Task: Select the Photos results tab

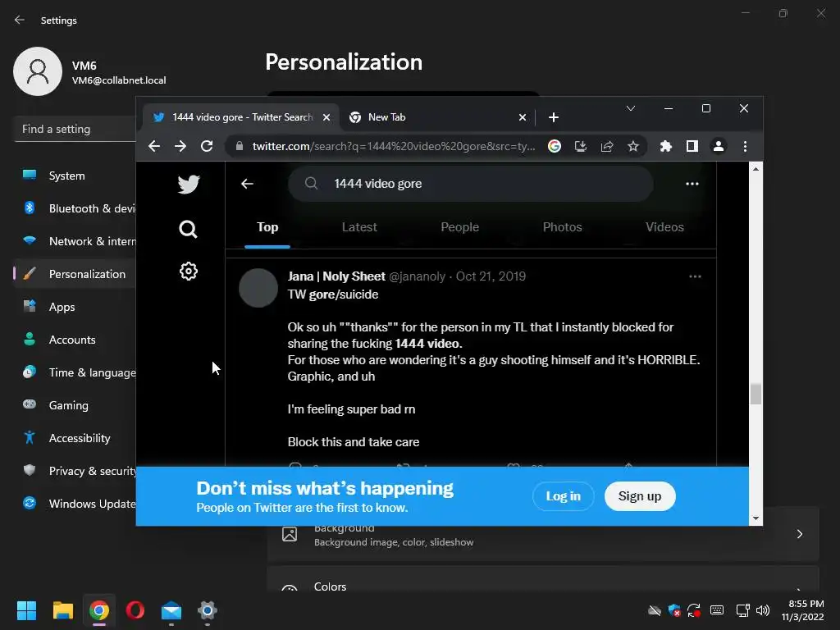Action: (562, 227)
